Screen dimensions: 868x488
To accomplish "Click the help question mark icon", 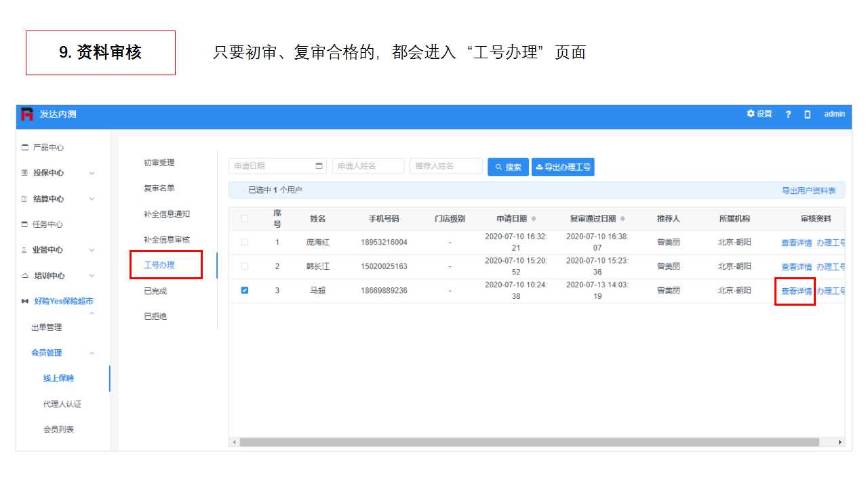I will (788, 115).
